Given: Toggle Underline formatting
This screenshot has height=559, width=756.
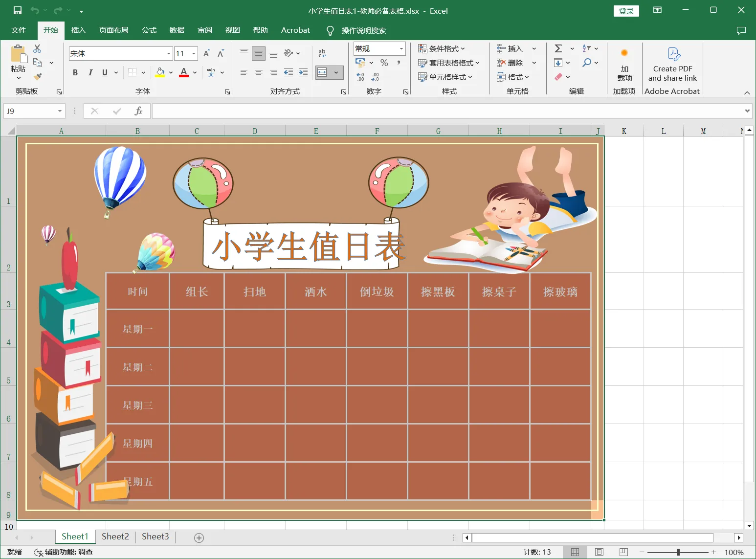Looking at the screenshot, I should pyautogui.click(x=105, y=72).
